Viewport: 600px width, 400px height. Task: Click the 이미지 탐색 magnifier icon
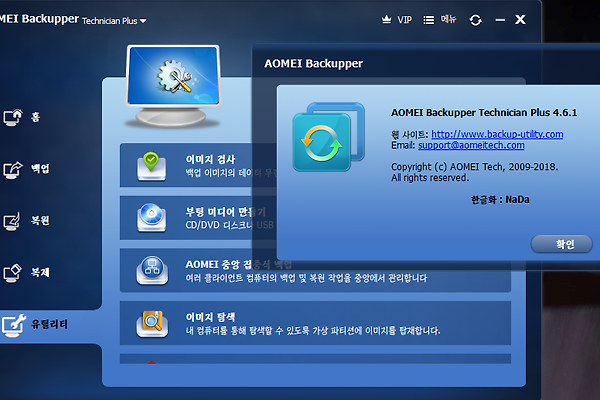pos(148,322)
